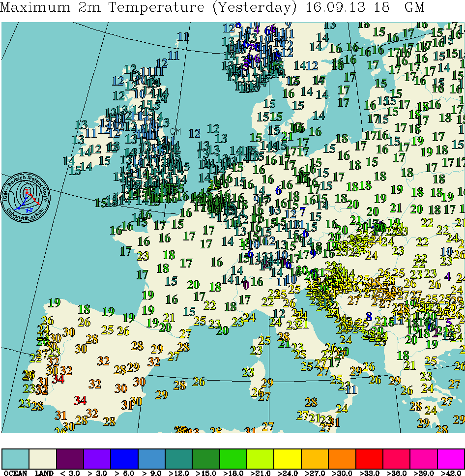This screenshot has height=476, width=465.
Task: Click the yellow >24.0 legend swatch
Action: pyautogui.click(x=288, y=458)
